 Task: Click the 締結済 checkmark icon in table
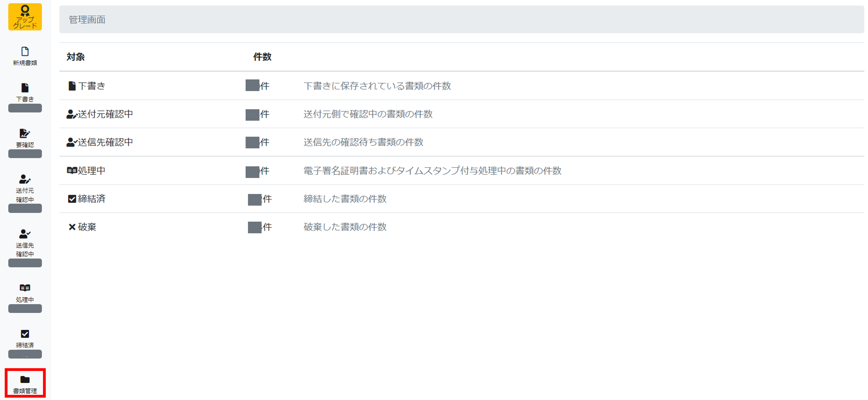(x=72, y=199)
